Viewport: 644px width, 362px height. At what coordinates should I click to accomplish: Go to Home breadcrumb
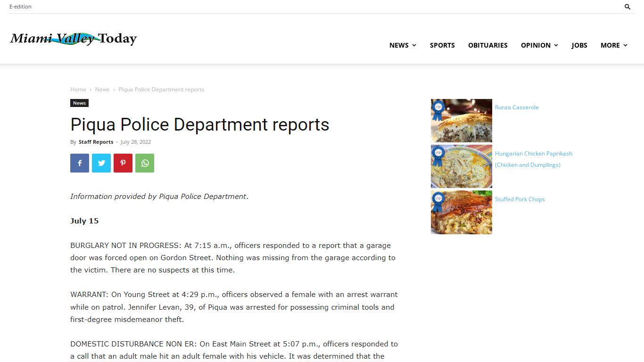78,90
